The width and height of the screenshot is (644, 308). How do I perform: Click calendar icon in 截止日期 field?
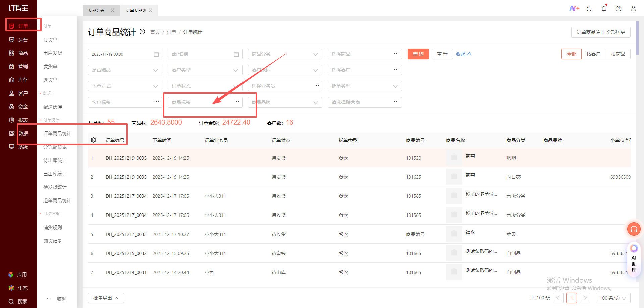[x=236, y=54]
